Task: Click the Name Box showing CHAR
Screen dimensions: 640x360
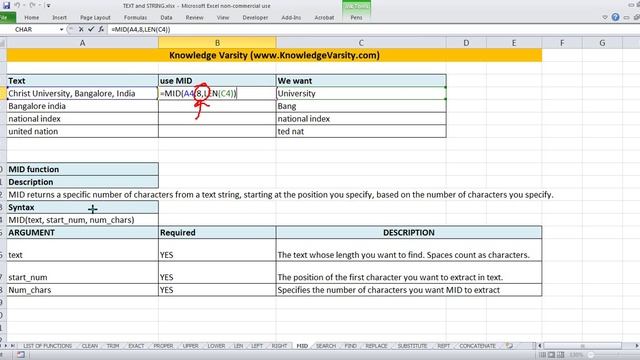Action: [x=29, y=29]
